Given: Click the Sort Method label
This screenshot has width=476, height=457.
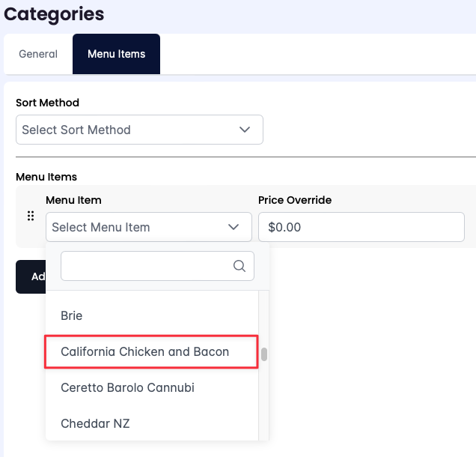Looking at the screenshot, I should tap(47, 103).
